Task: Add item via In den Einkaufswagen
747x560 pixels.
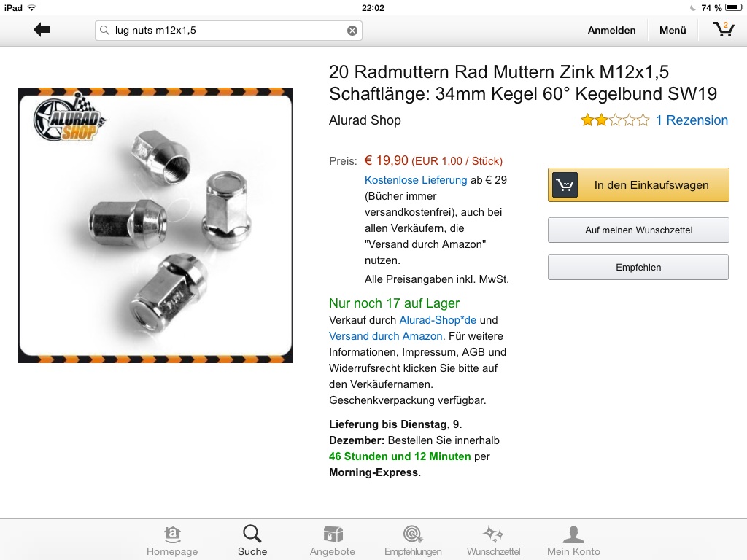Action: [x=638, y=184]
